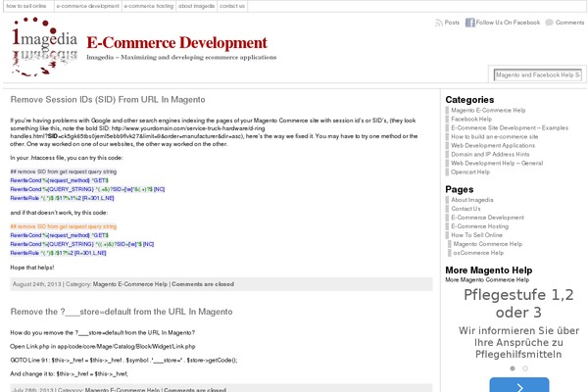Click the Facebook logo icon

coord(469,23)
